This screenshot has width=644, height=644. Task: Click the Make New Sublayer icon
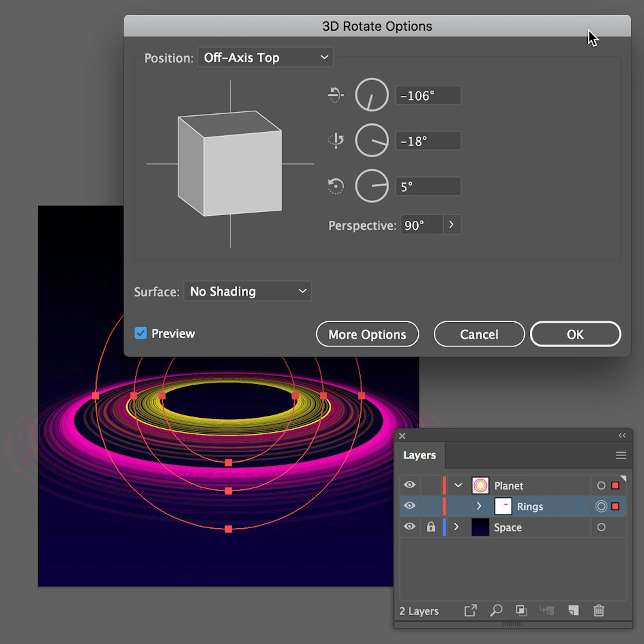[547, 611]
